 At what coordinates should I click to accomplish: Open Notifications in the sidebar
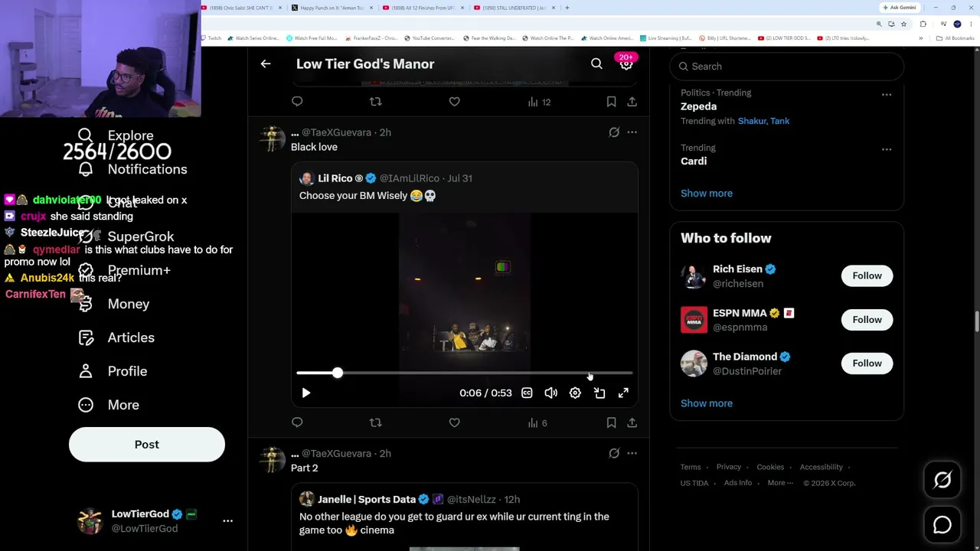point(132,169)
